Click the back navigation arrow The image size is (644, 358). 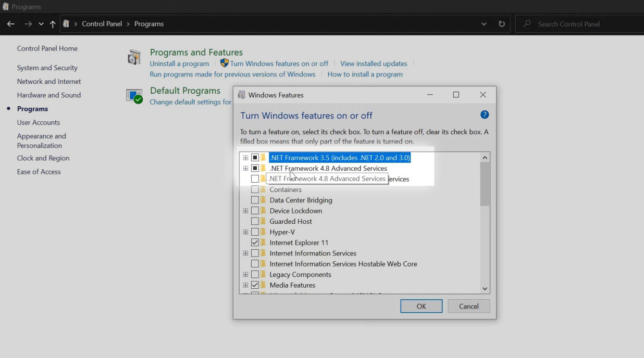click(x=10, y=23)
